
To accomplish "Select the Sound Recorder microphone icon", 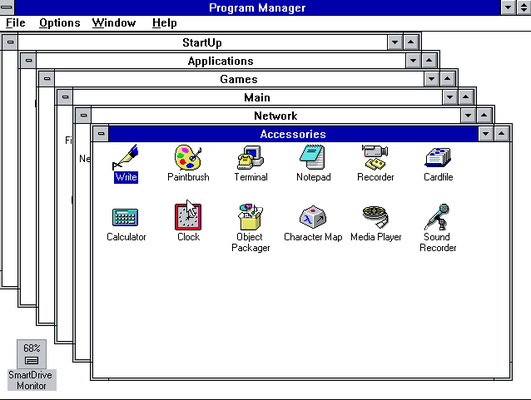I will 438,217.
